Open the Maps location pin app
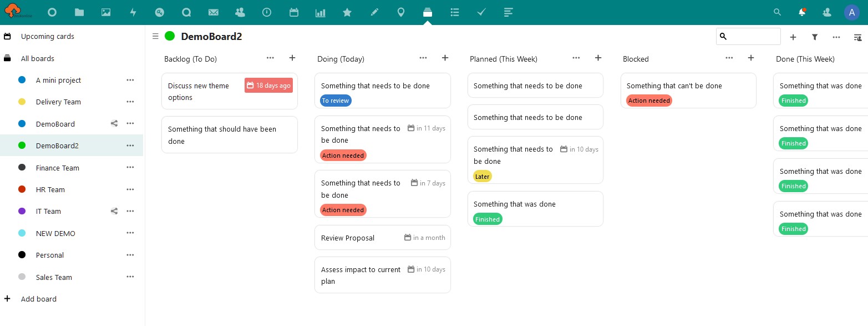Viewport: 868px width, 326px height. pos(401,12)
